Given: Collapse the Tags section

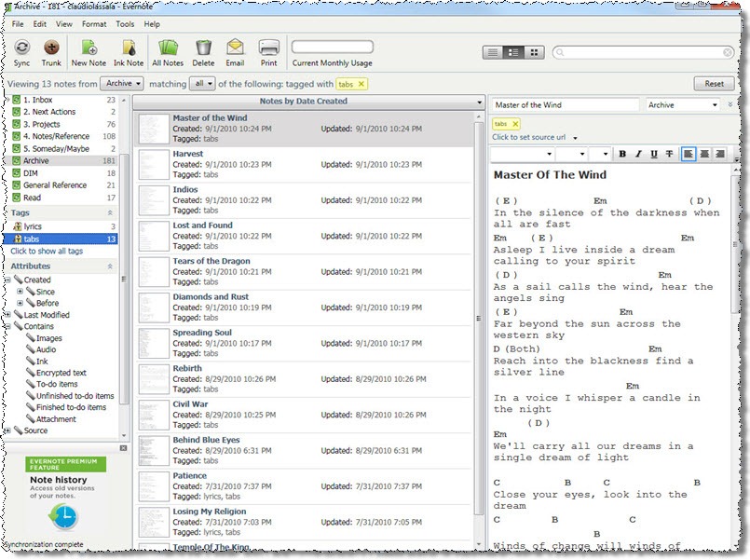Looking at the screenshot, I should 110,212.
